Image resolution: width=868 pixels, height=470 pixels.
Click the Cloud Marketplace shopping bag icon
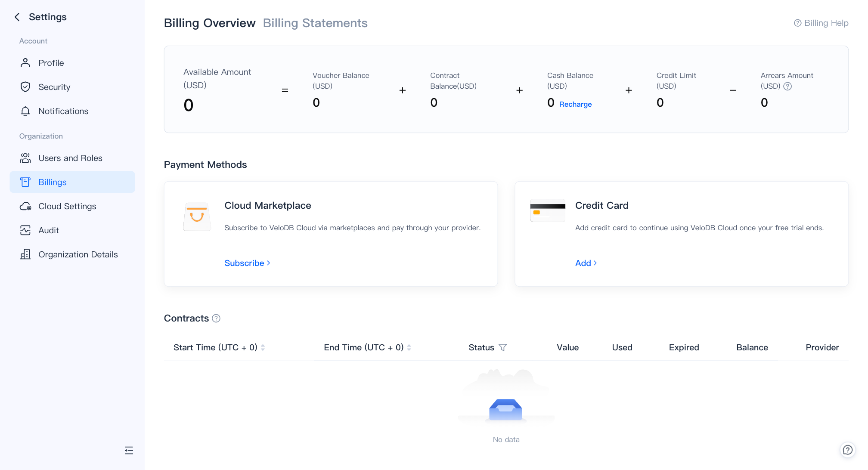coord(197,216)
